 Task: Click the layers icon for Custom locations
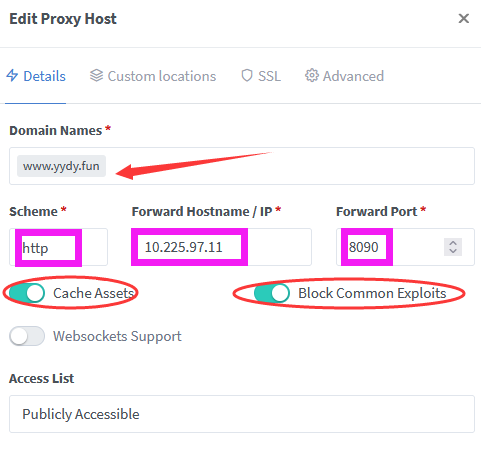96,75
